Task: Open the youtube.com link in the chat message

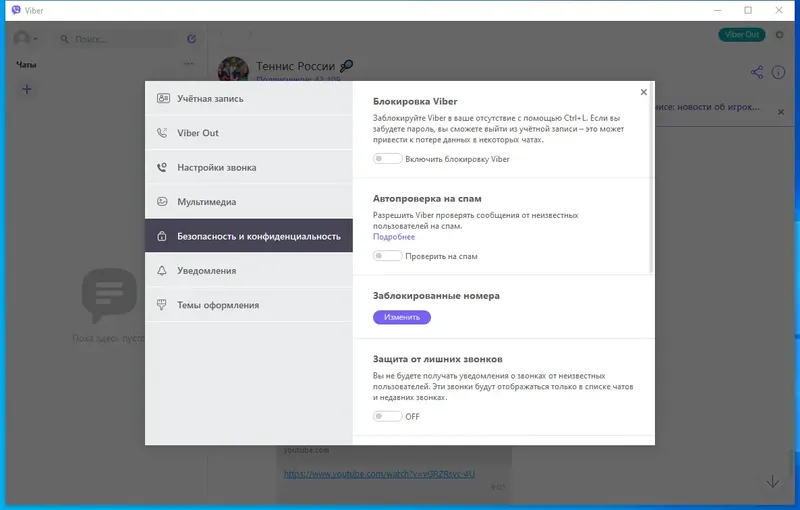Action: 379,474
